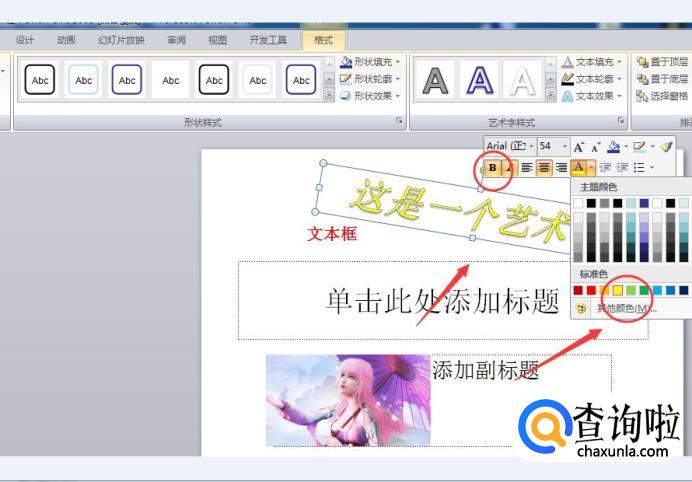Open the Arial font name dropdown
The image size is (692, 482).
click(x=531, y=146)
